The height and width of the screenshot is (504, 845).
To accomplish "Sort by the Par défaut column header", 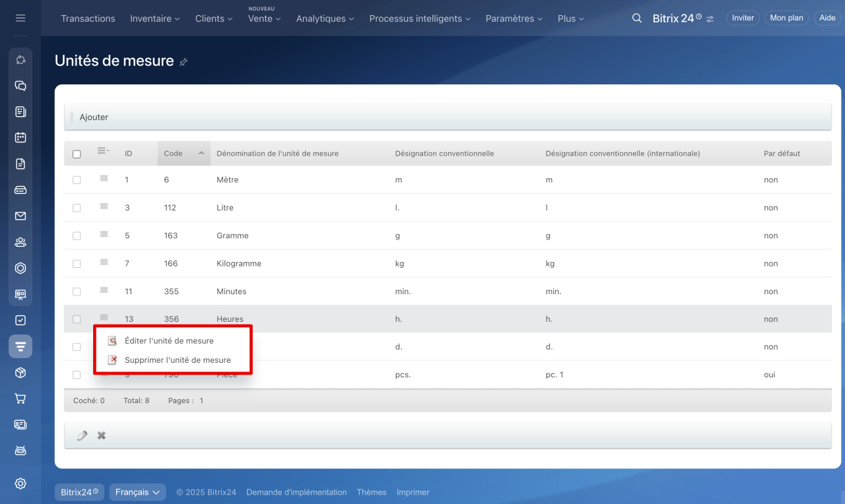I will point(782,154).
